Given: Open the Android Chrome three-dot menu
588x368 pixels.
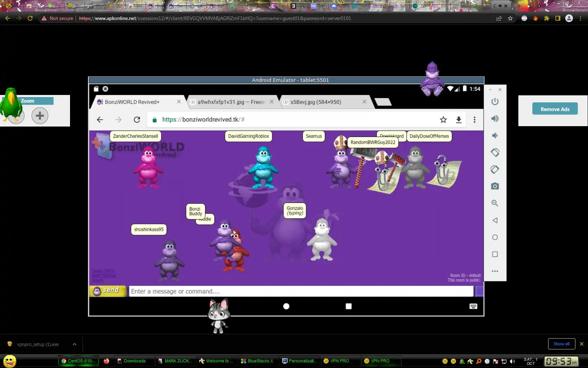Looking at the screenshot, I should (x=475, y=120).
